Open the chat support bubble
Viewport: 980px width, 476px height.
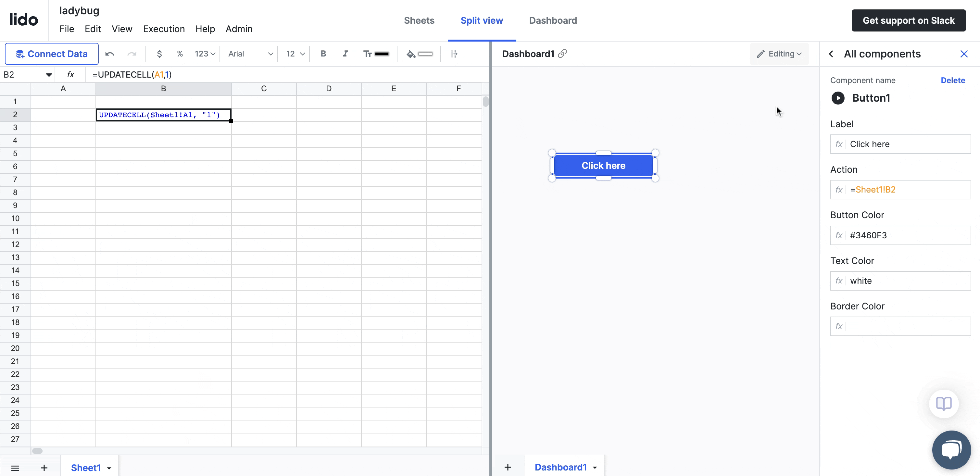click(x=951, y=450)
